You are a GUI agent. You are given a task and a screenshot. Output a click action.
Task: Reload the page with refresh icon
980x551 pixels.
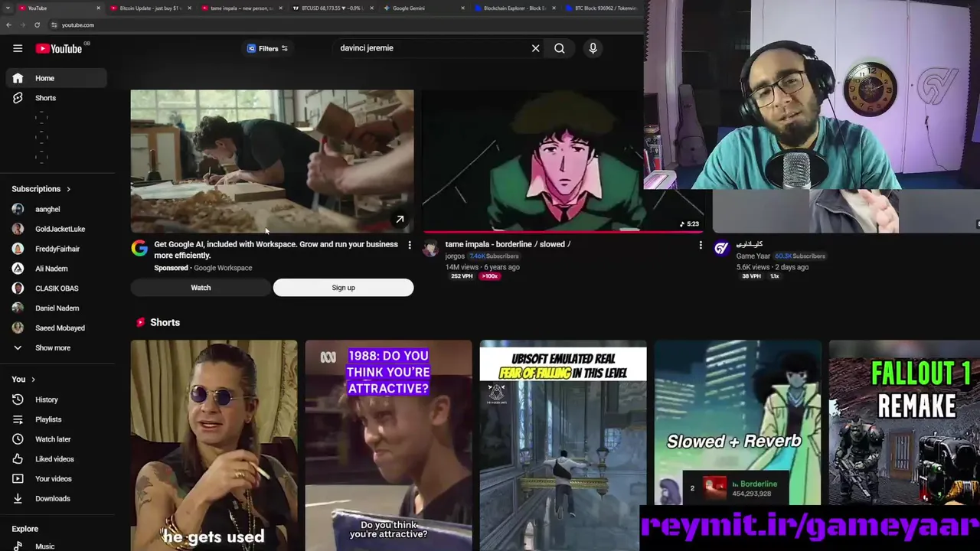click(x=37, y=25)
